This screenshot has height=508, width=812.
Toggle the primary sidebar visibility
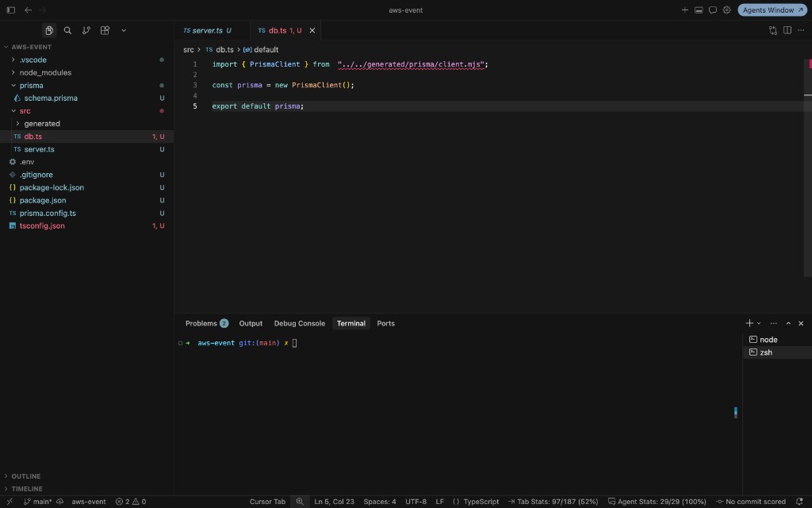[11, 10]
